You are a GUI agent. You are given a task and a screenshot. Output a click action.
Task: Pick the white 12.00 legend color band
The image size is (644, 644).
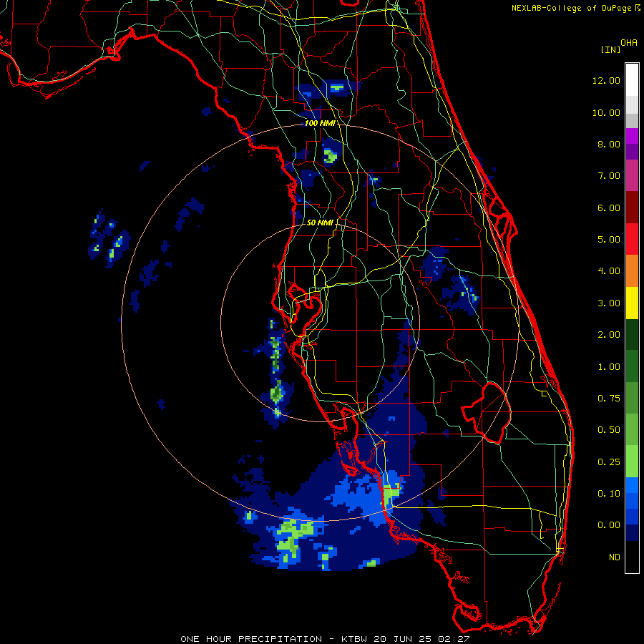pyautogui.click(x=632, y=80)
